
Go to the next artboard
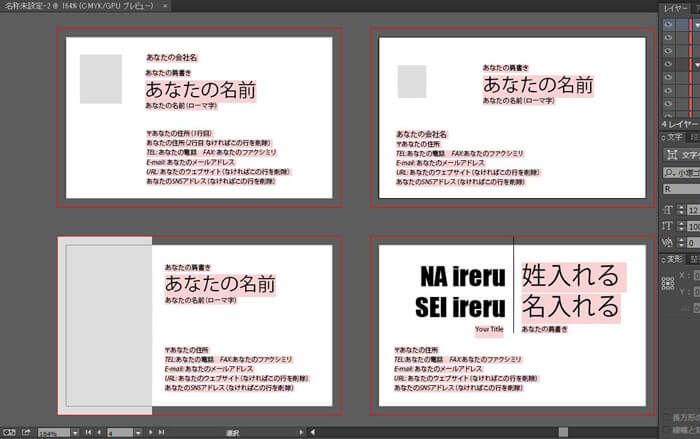(x=150, y=432)
